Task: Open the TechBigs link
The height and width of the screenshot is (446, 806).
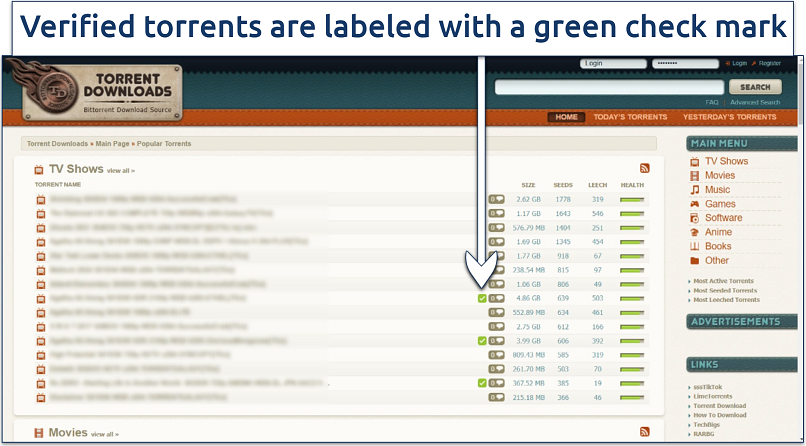Action: pyautogui.click(x=706, y=424)
